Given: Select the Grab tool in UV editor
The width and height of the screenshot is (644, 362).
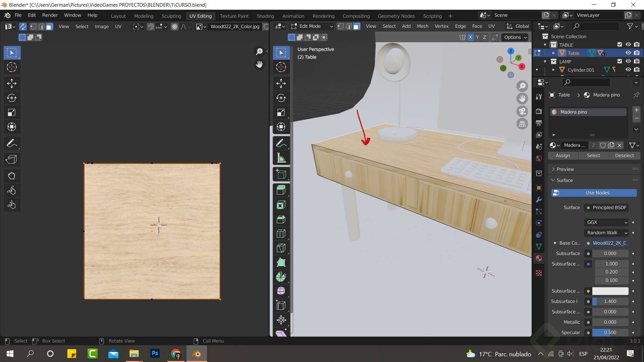Looking at the screenshot, I should point(12,176).
